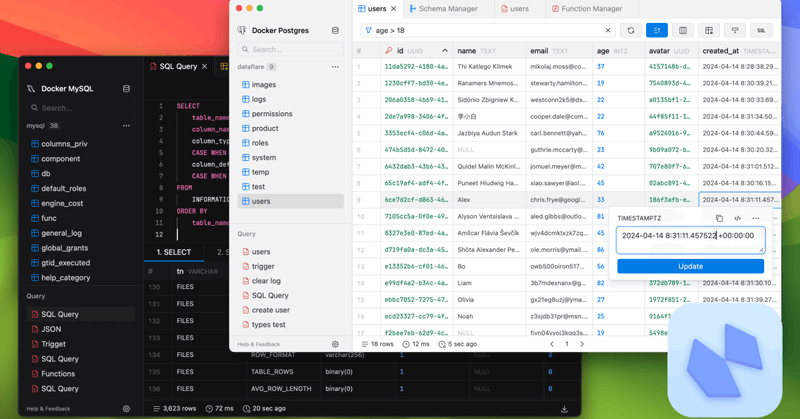Screen dimensions: 800x419
Task: Click the search field in MySQL sidebar
Action: coord(81,108)
